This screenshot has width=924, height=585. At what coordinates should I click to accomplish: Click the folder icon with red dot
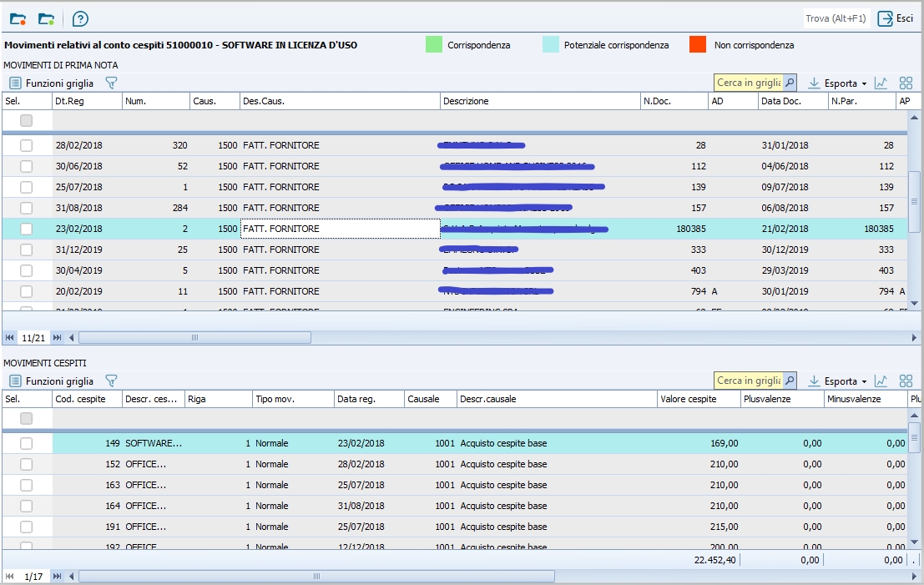point(18,18)
